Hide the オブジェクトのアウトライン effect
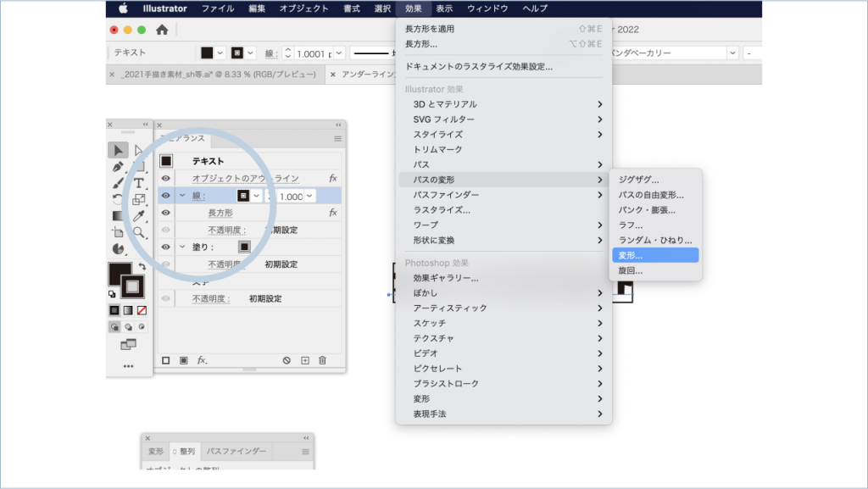Screen dimensions: 868x489 click(165, 178)
